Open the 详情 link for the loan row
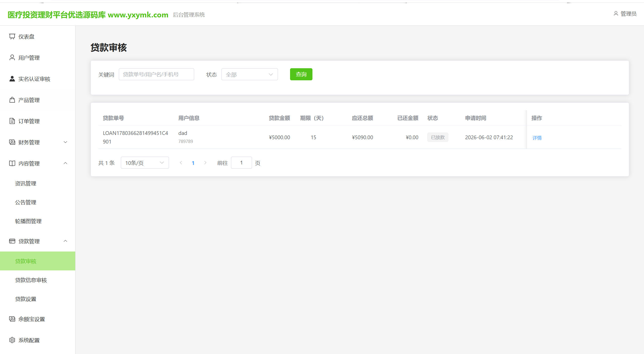 pos(537,138)
